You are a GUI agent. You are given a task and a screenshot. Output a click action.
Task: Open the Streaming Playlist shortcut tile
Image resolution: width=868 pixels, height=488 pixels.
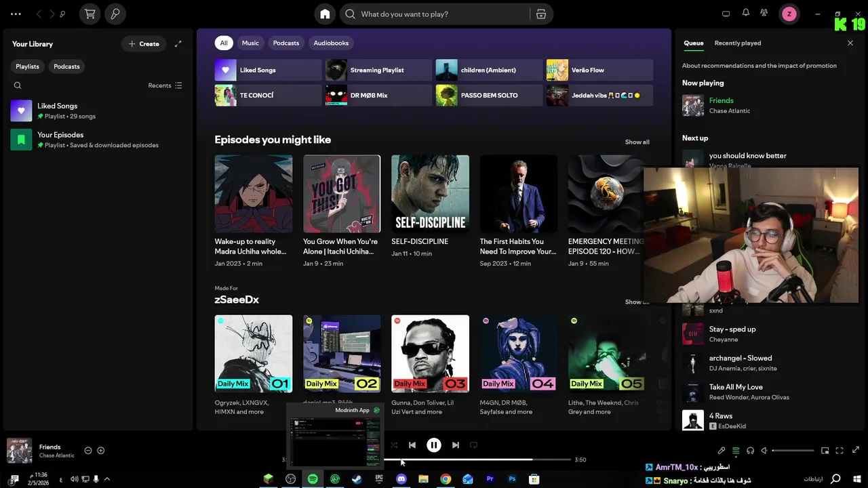[x=378, y=70]
